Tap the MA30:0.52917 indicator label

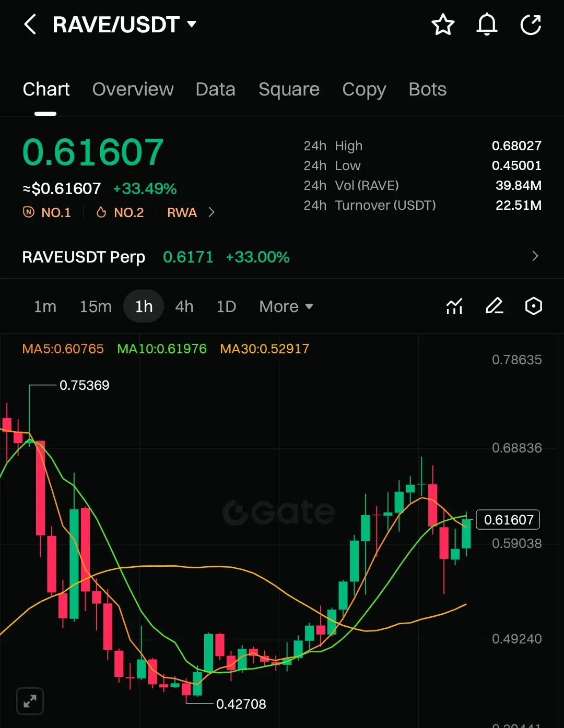coord(265,349)
